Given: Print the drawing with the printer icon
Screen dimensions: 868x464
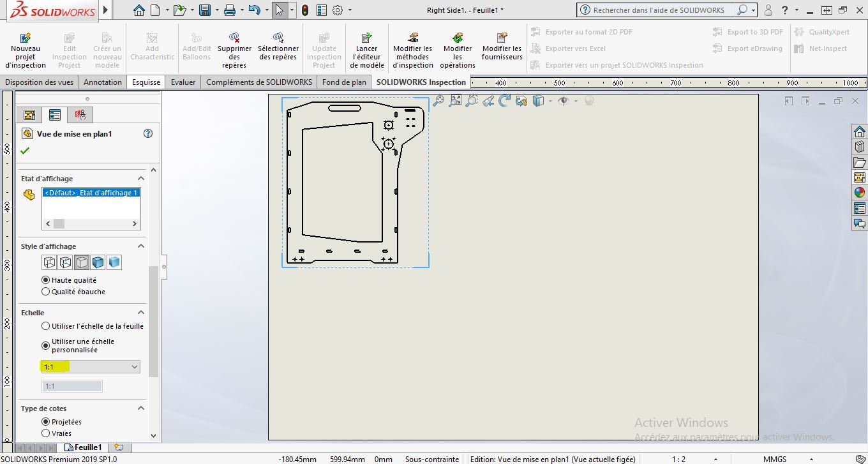Looking at the screenshot, I should point(230,10).
